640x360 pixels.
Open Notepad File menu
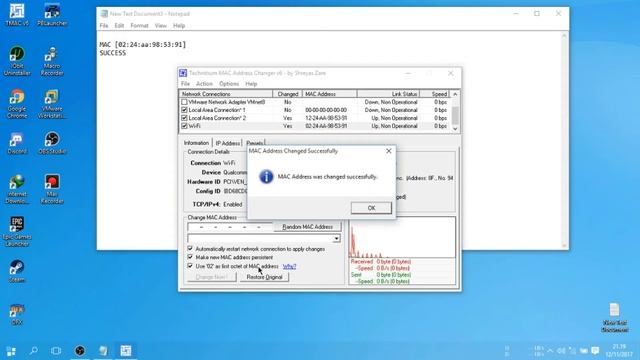pos(104,25)
